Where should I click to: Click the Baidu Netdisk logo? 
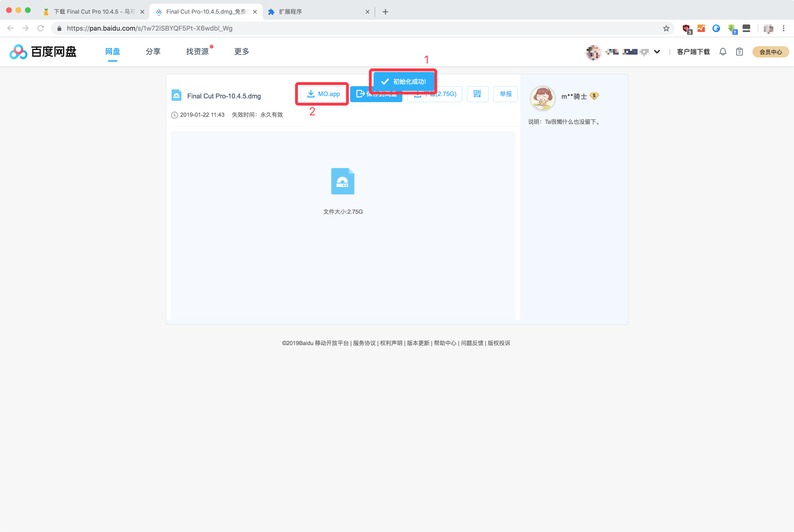43,52
